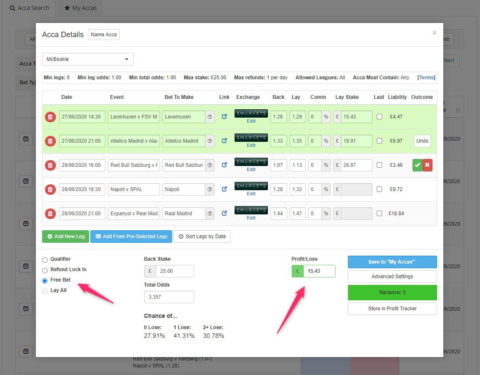The height and width of the screenshot is (375, 480).
Task: Open external link for Real Madrid row
Action: (224, 213)
